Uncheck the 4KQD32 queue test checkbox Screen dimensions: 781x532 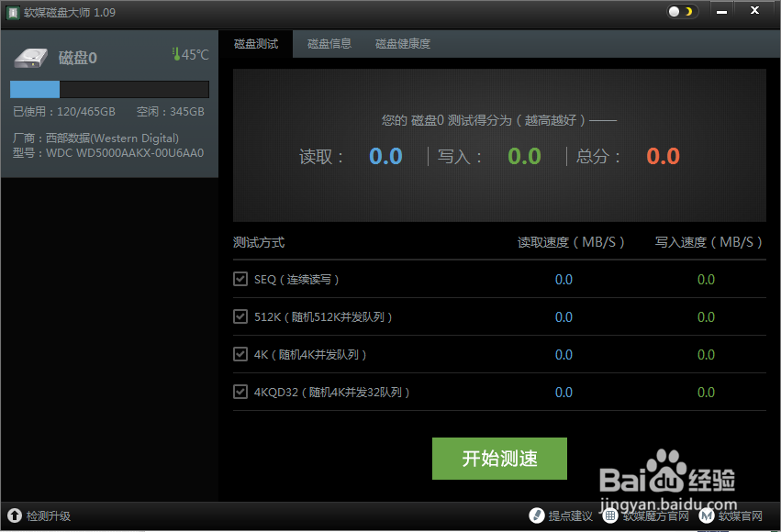pyautogui.click(x=240, y=392)
